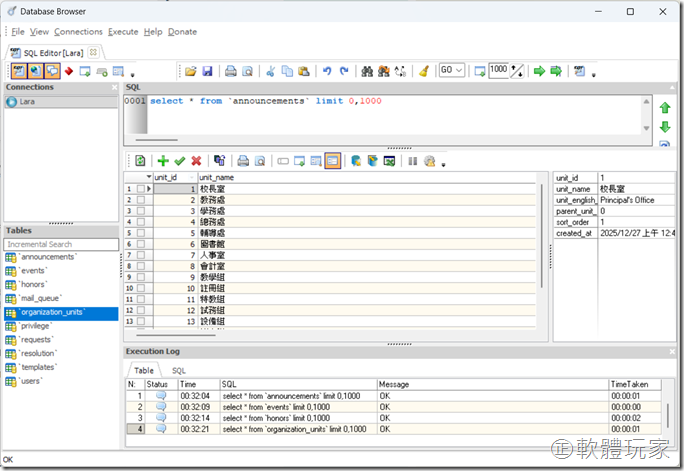Image resolution: width=684 pixels, height=471 pixels.
Task: Select the `announcements` table in Tables list
Action: point(48,257)
